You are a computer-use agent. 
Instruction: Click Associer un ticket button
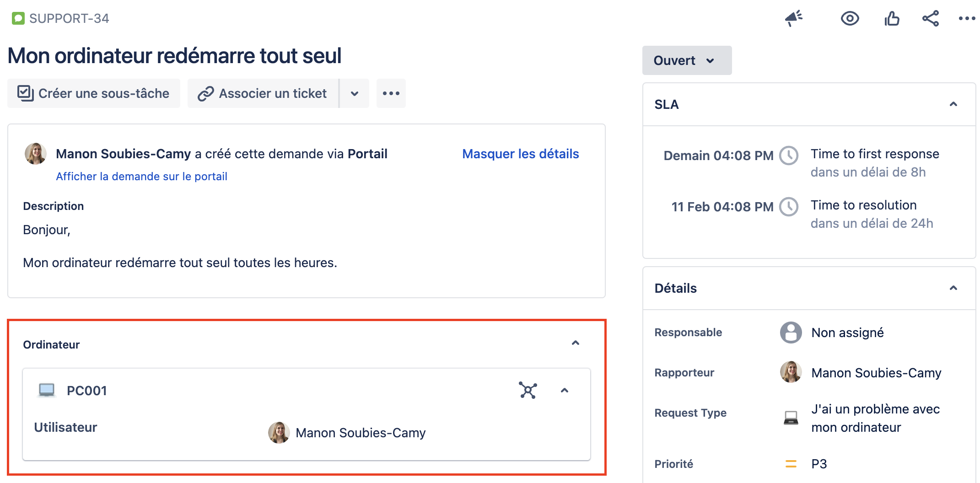[x=263, y=93]
